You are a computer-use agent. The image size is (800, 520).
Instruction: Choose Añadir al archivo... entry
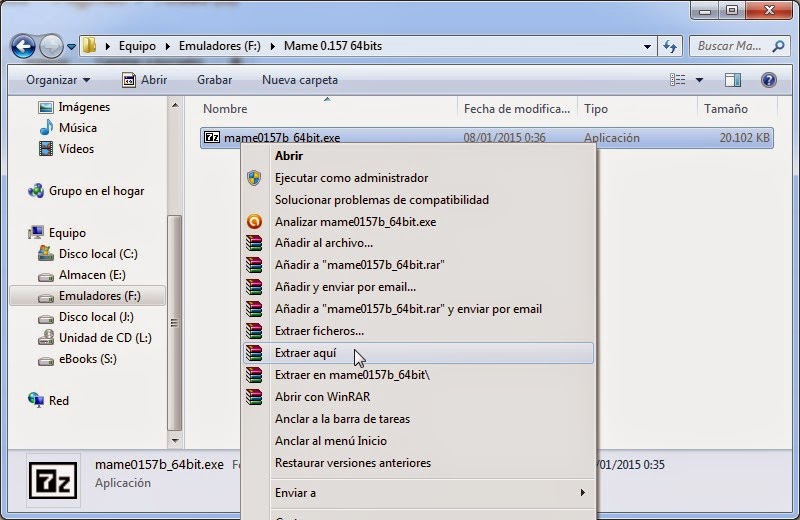pos(418,243)
